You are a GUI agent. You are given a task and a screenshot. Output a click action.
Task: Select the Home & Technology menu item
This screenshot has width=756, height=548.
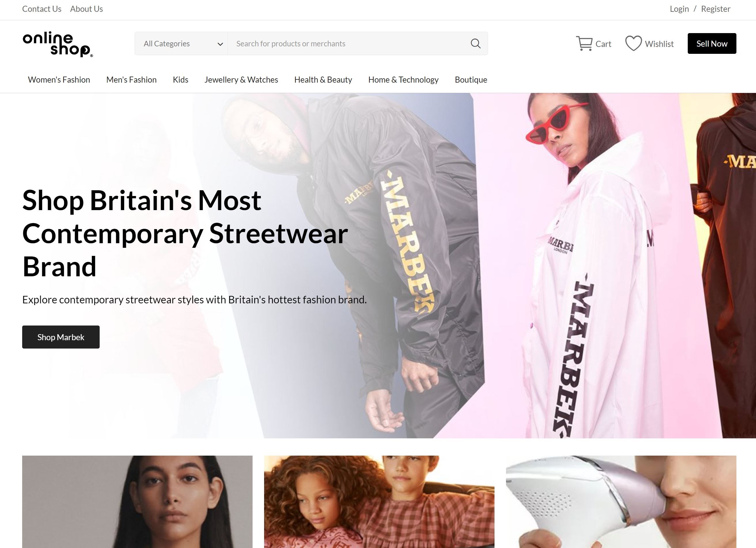point(403,80)
